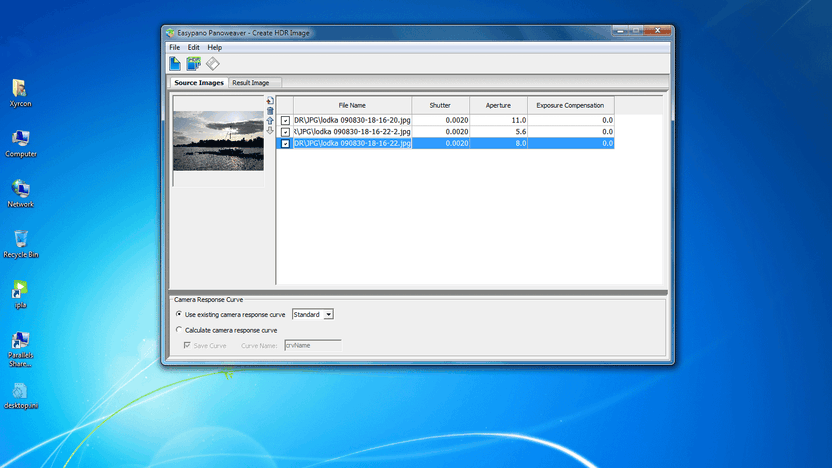Image resolution: width=832 pixels, height=468 pixels.
Task: Select the highlighted row lodka 090830-18-16-22.jpg
Action: pos(445,143)
